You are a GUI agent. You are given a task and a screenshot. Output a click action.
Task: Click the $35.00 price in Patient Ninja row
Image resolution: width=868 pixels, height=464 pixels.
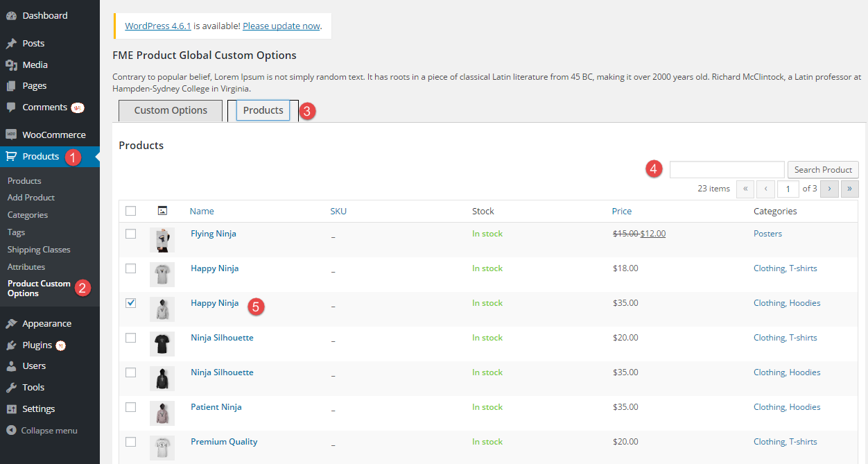coord(625,407)
